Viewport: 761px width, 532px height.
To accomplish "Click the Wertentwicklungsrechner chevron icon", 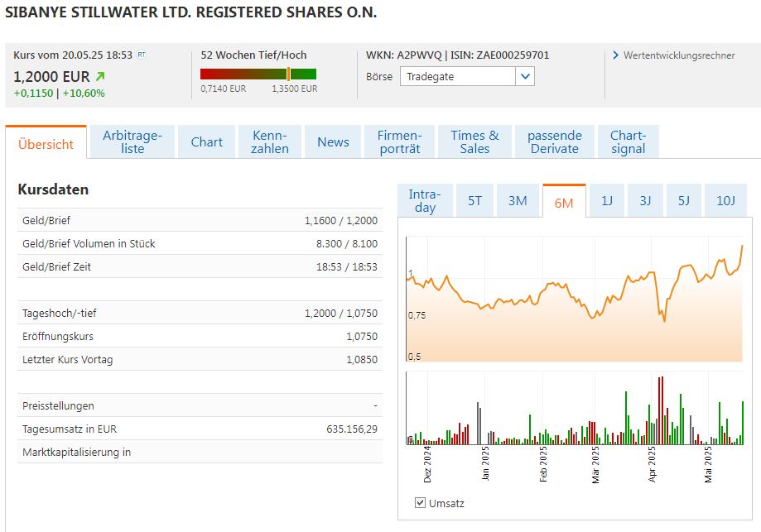I will click(x=616, y=55).
